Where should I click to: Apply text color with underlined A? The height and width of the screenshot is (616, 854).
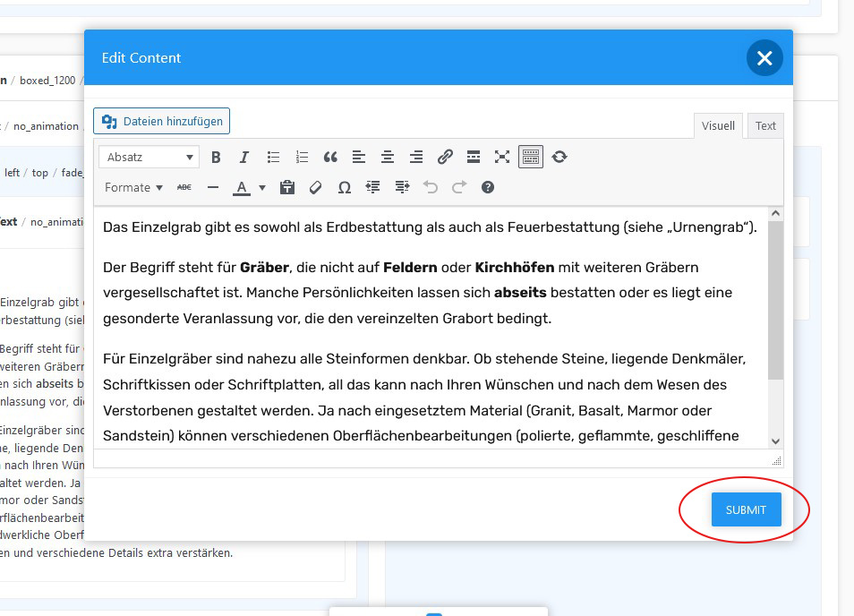click(242, 188)
